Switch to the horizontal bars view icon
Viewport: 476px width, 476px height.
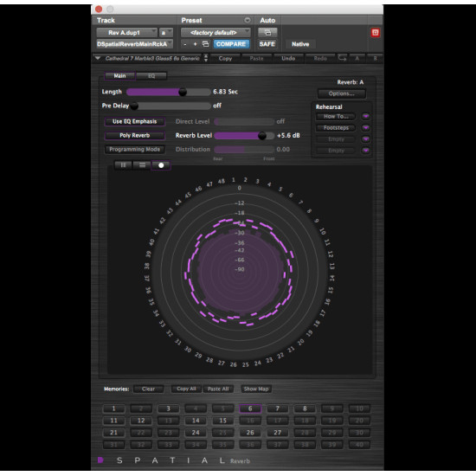(142, 165)
